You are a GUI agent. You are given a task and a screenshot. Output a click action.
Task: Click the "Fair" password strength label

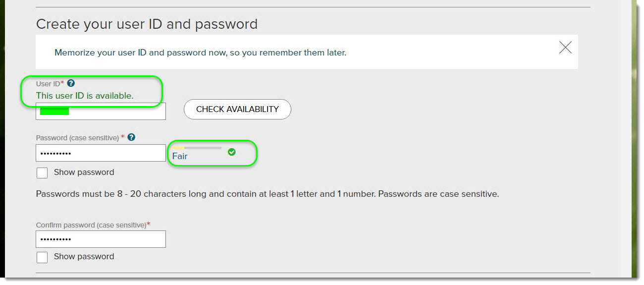180,157
